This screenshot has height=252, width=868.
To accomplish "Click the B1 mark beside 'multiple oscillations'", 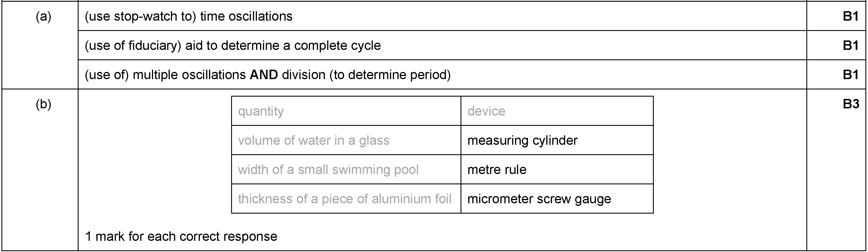I will [851, 75].
